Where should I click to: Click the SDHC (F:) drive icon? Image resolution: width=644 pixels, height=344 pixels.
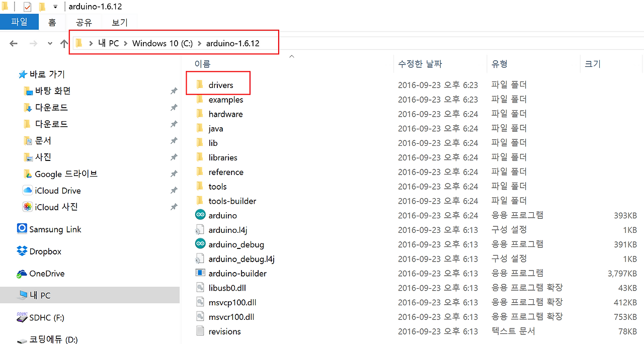(x=22, y=317)
